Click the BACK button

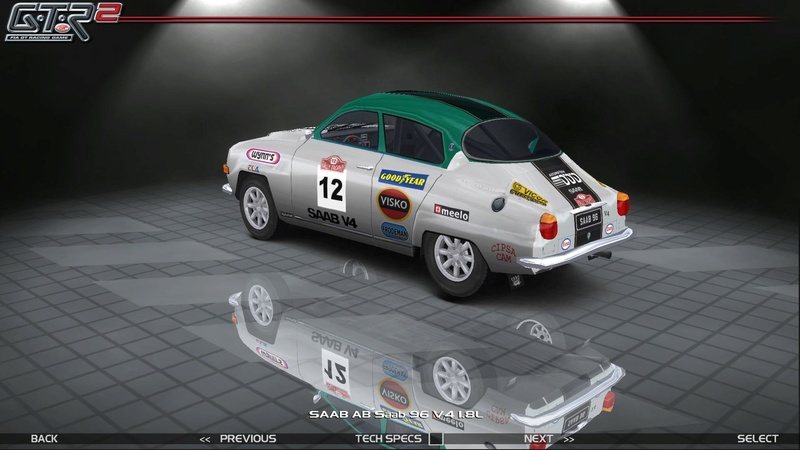tap(44, 439)
